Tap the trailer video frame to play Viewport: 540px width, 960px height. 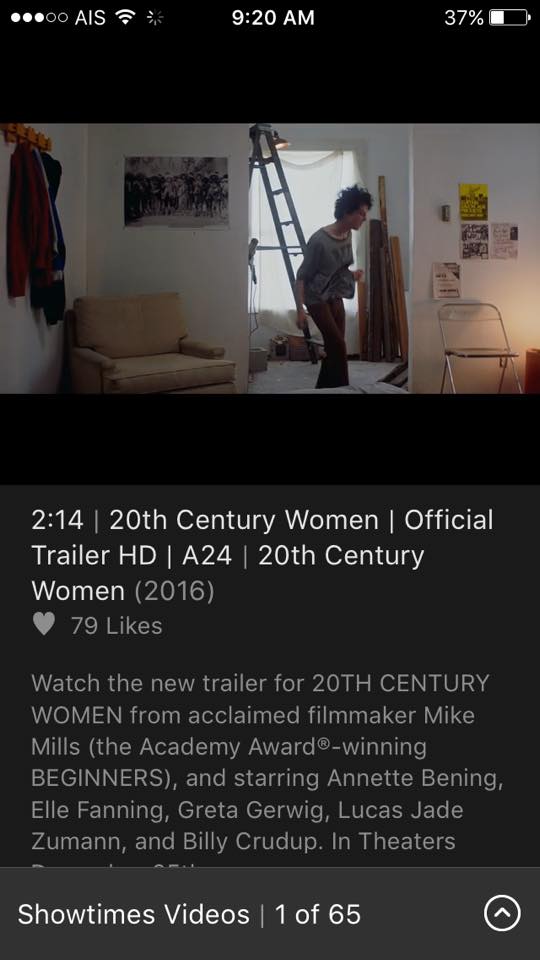[270, 258]
